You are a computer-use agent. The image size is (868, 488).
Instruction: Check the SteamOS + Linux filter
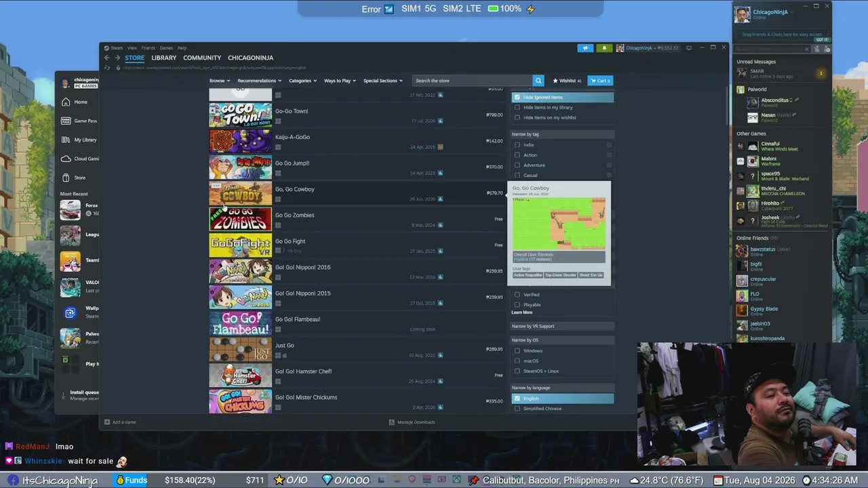517,371
